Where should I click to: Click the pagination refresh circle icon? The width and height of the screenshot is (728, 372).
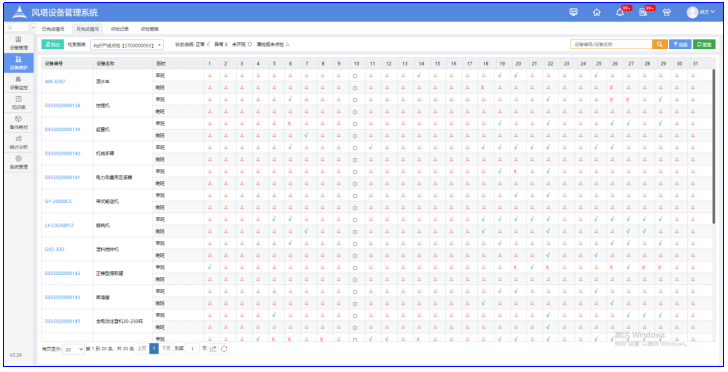point(224,349)
